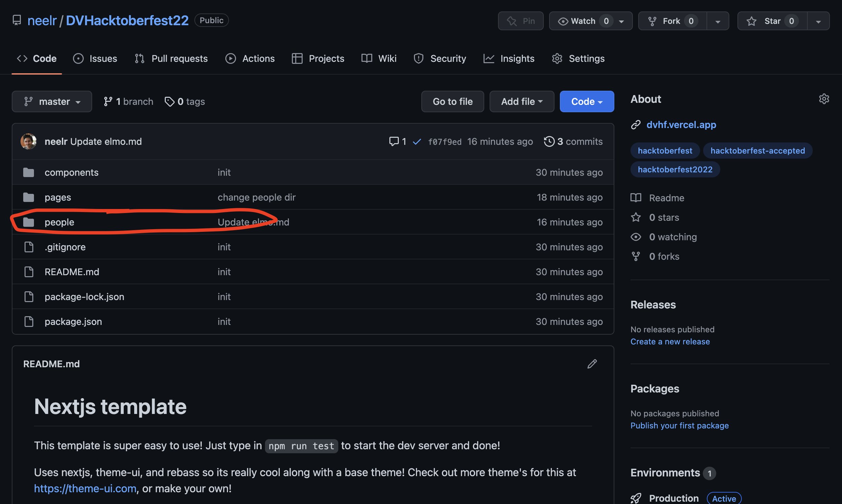Open the master branch selector
This screenshot has width=842, height=504.
click(52, 101)
